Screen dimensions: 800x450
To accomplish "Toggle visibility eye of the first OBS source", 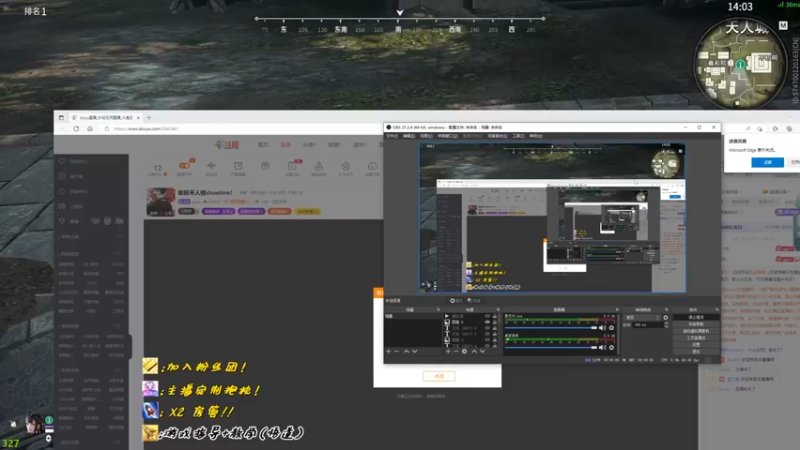I will click(487, 316).
